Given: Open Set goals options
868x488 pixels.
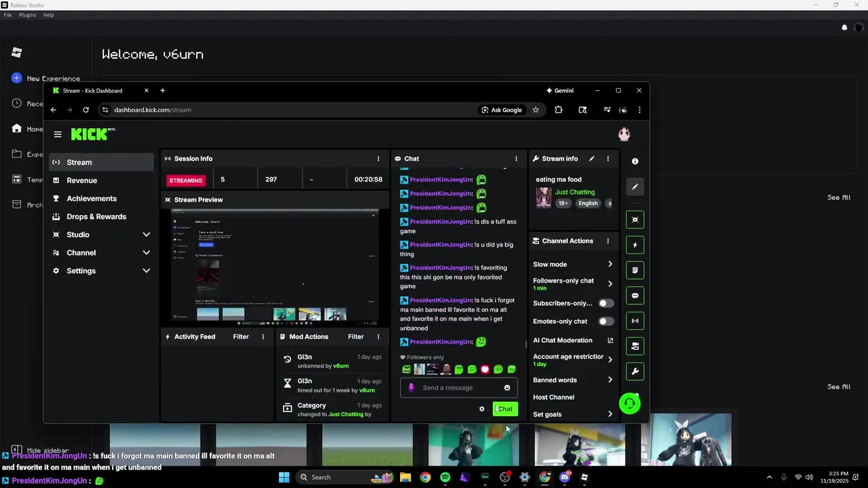Looking at the screenshot, I should click(x=573, y=414).
